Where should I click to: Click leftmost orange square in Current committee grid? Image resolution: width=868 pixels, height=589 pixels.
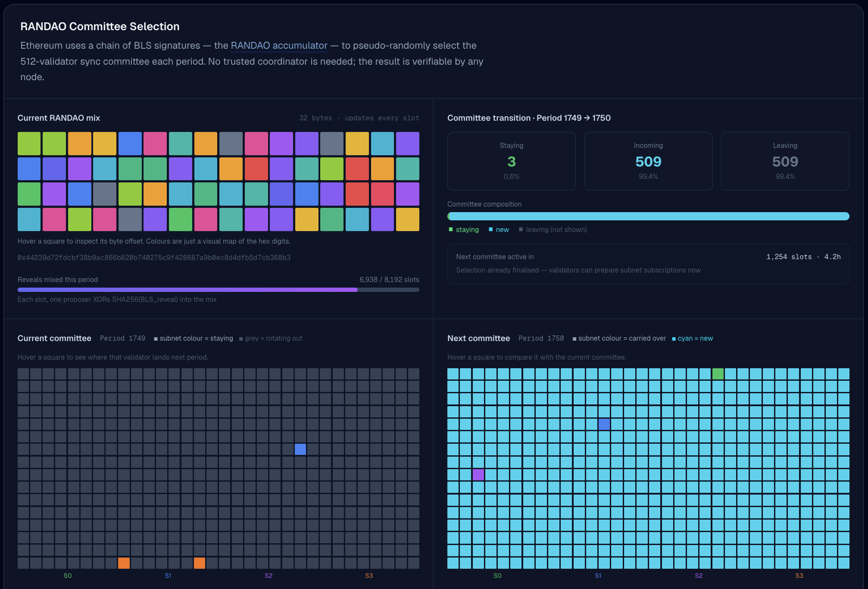[x=124, y=563]
